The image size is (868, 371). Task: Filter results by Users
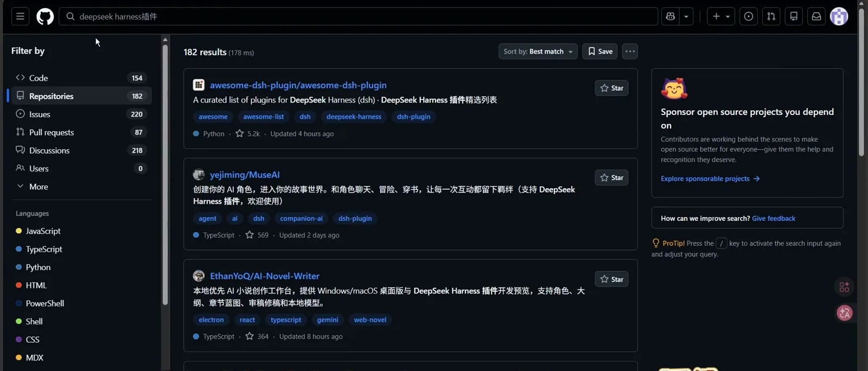[x=81, y=168]
